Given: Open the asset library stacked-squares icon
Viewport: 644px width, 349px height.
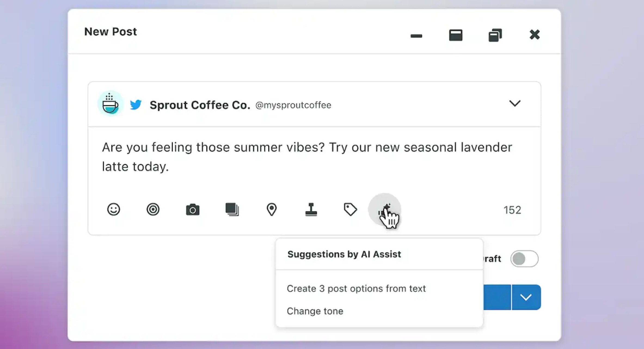Looking at the screenshot, I should point(232,209).
